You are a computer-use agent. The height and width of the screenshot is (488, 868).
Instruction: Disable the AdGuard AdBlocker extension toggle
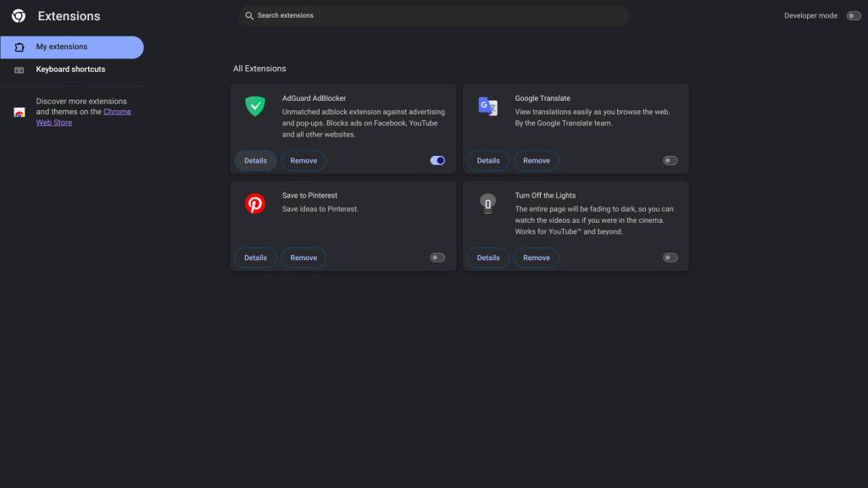437,160
